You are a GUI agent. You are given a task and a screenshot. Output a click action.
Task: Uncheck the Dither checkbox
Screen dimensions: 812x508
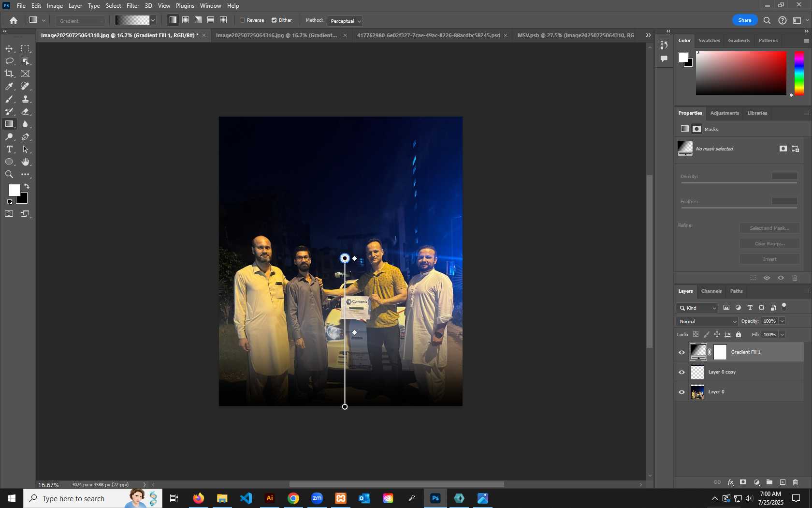(x=274, y=20)
